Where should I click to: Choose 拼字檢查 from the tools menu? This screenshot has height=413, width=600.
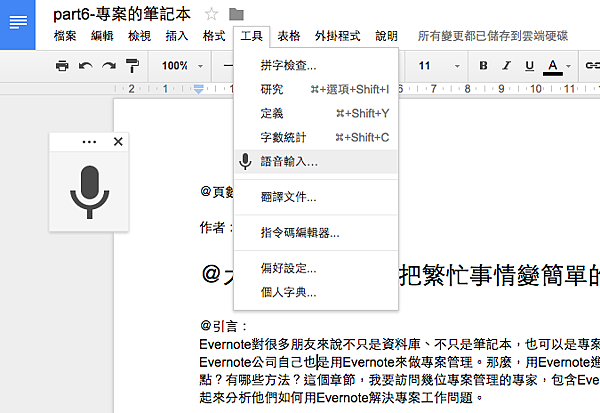click(316, 65)
